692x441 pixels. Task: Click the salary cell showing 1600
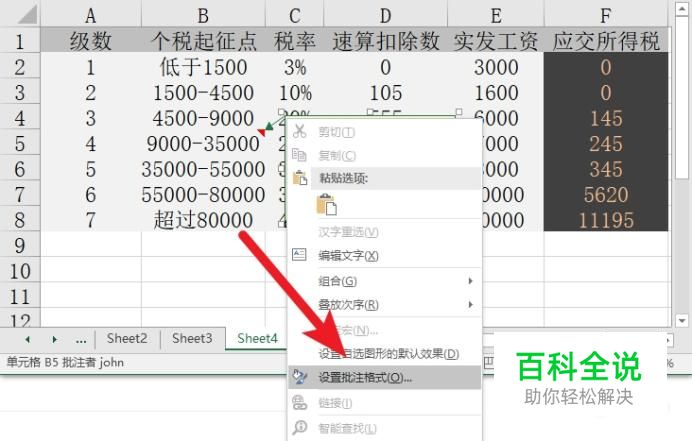click(x=496, y=92)
